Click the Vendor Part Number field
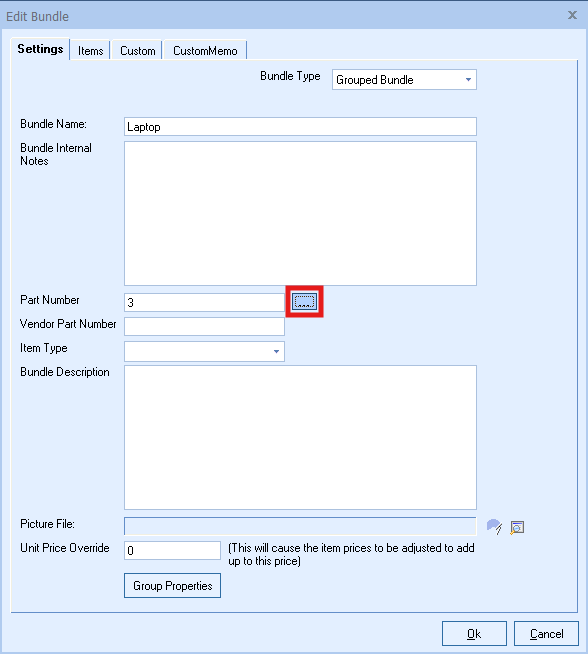The height and width of the screenshot is (654, 588). 204,327
